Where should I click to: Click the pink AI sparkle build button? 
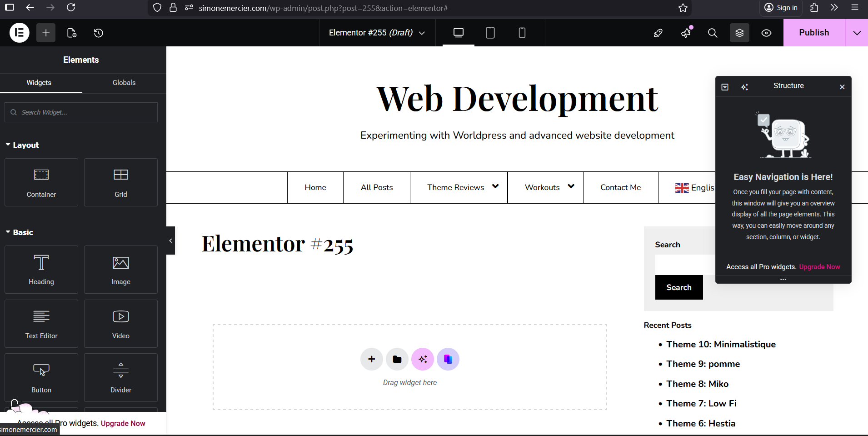click(x=423, y=359)
